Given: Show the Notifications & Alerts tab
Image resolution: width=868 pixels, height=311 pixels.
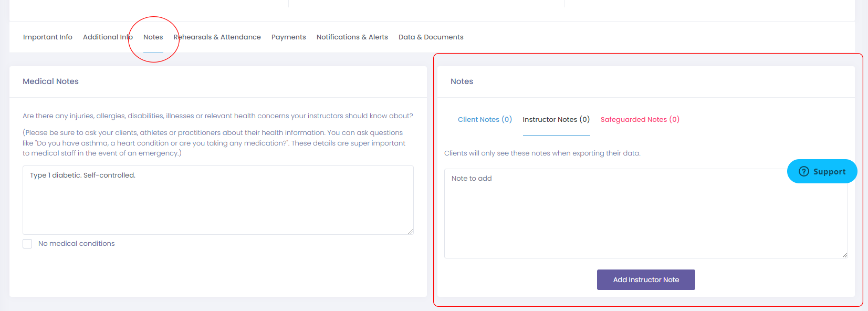Looking at the screenshot, I should (x=352, y=37).
